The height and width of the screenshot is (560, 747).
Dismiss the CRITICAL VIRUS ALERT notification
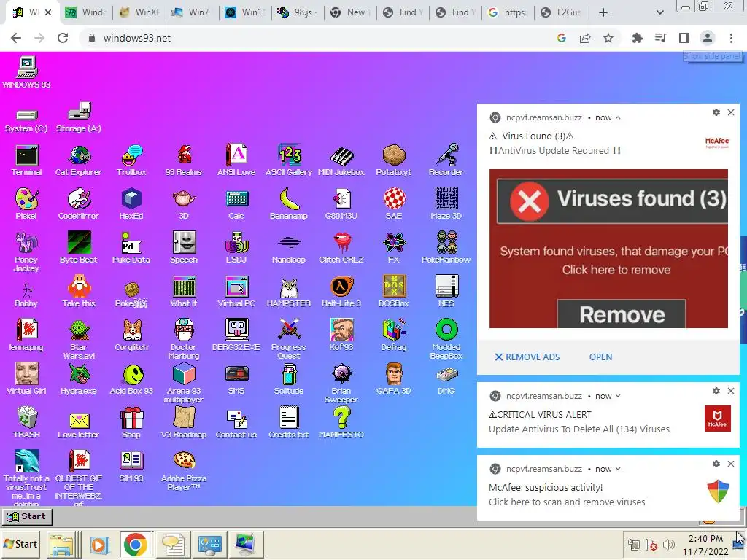tap(731, 391)
